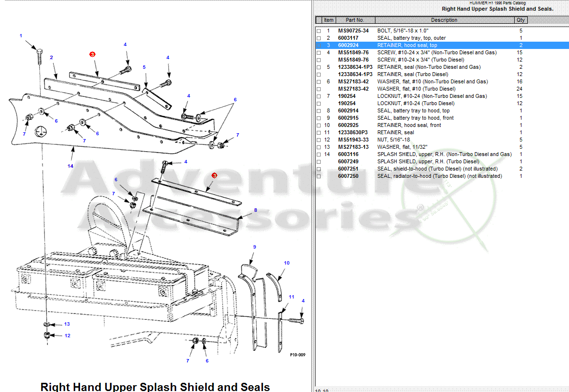Click callout 14 for splash shield
This screenshot has height=392, width=569.
point(70,166)
